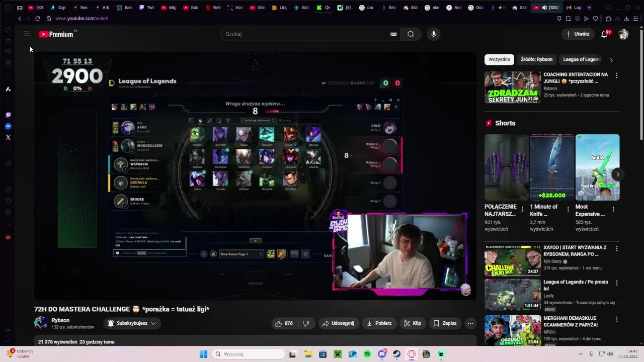Open the account avatar menu
The height and width of the screenshot is (362, 644).
[623, 34]
